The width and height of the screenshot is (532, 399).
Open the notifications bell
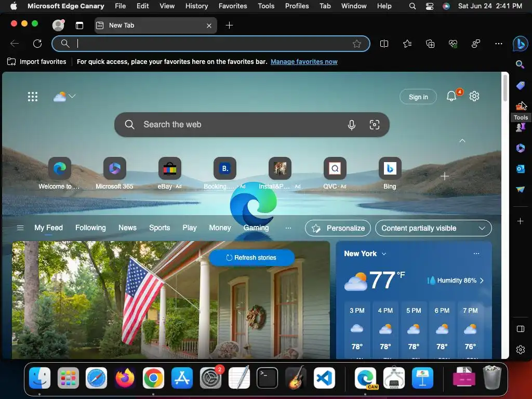[x=451, y=96]
